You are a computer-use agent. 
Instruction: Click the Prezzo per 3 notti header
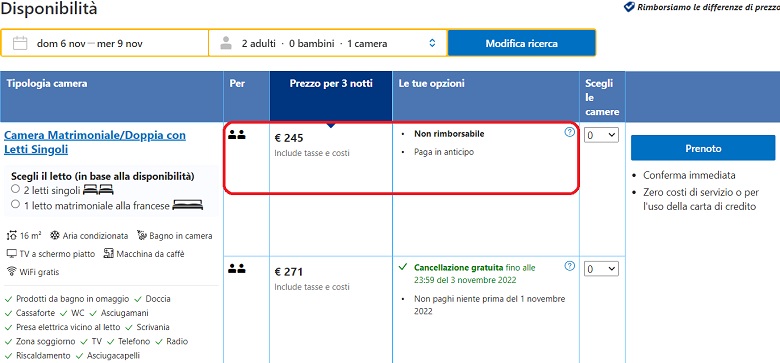pyautogui.click(x=331, y=84)
